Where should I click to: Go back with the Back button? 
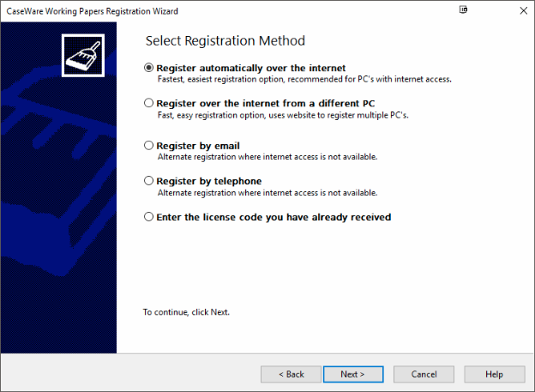coord(291,374)
